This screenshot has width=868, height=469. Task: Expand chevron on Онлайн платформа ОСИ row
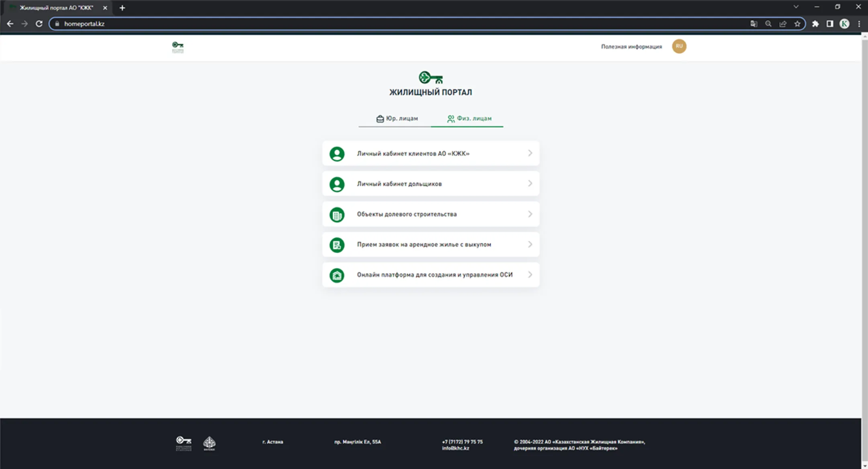pyautogui.click(x=530, y=275)
